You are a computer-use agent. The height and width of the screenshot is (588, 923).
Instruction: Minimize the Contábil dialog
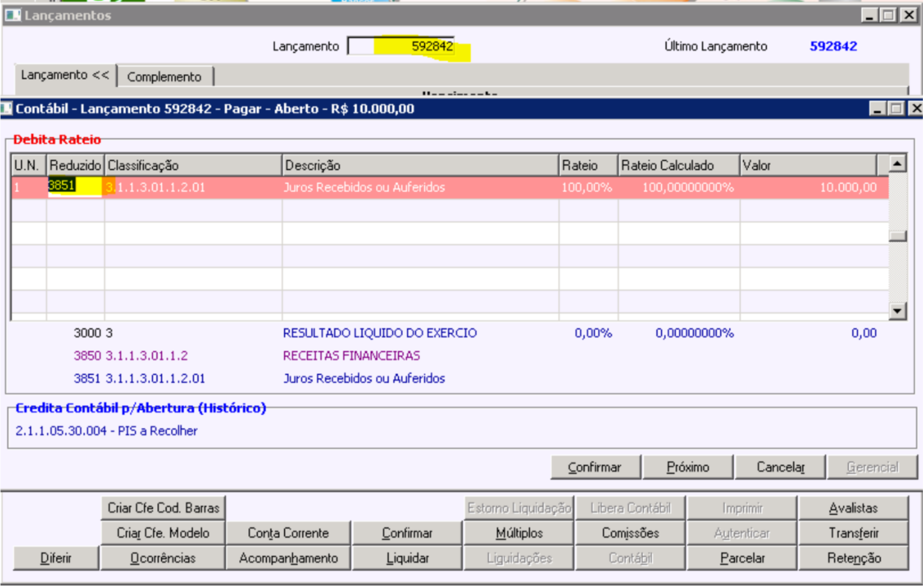point(877,109)
